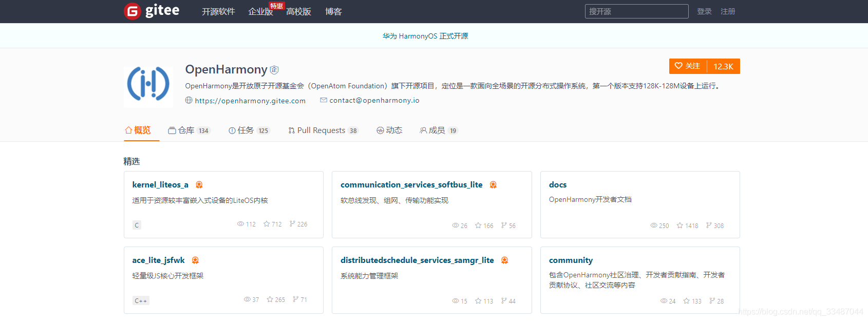The width and height of the screenshot is (868, 321).
Task: Click fork icon of communication_services_softbus_lite
Action: (x=504, y=225)
